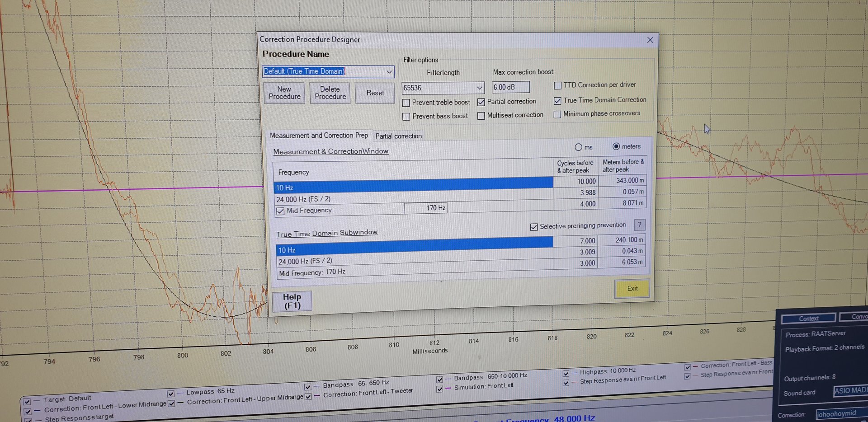Toggle True Time Domain Correction checkbox
This screenshot has width=868, height=422.
(557, 101)
